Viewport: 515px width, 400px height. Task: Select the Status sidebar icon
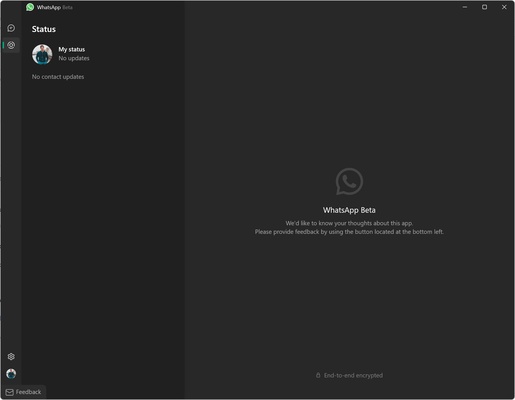[11, 45]
